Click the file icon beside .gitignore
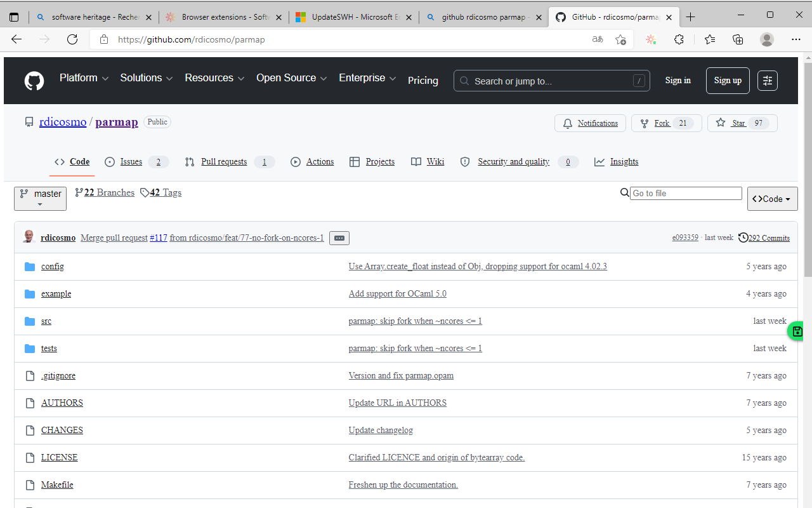The height and width of the screenshot is (508, 812). 30,376
